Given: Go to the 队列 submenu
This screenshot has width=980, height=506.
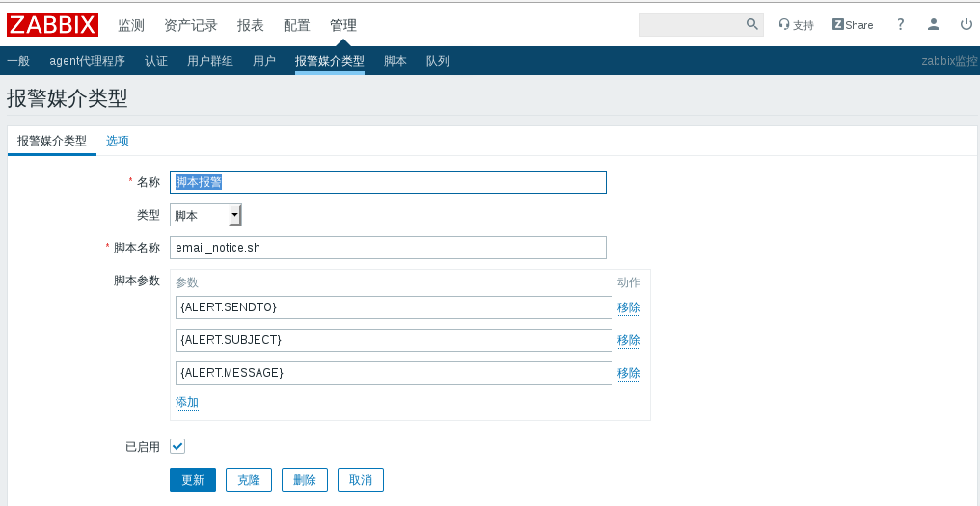Looking at the screenshot, I should 438,61.
